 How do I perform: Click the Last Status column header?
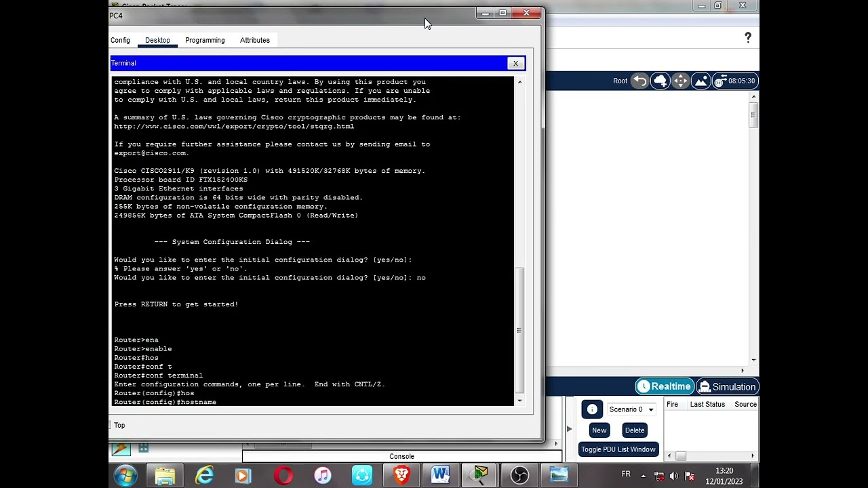click(x=707, y=405)
